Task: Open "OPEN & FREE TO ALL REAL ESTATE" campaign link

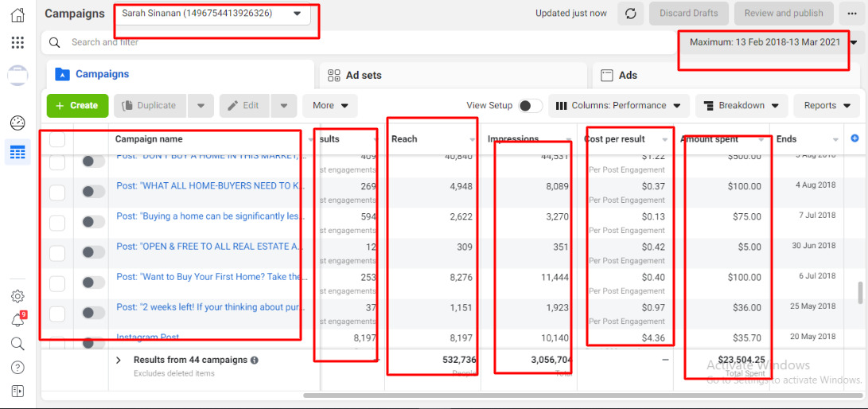Action: point(209,247)
